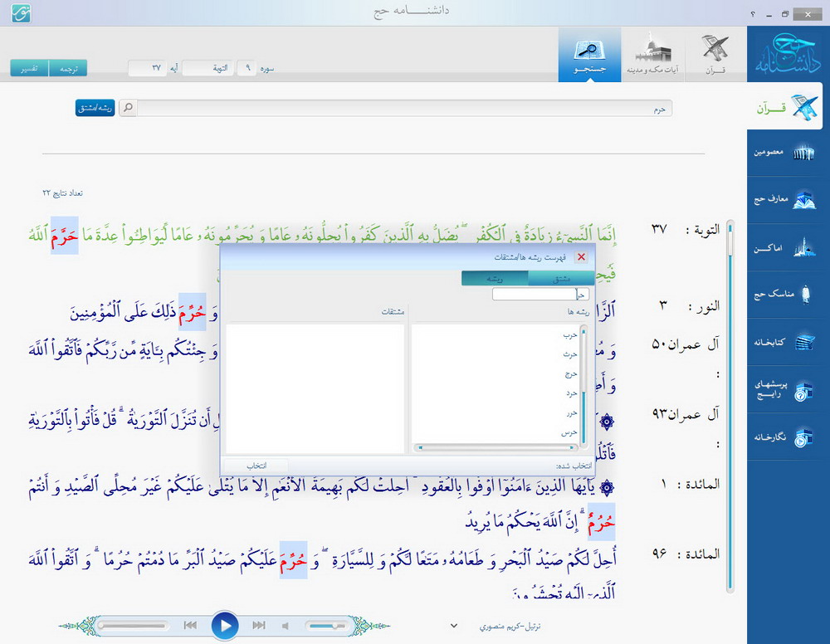
Task: Click the ریشه/مشتق button
Action: tap(95, 108)
